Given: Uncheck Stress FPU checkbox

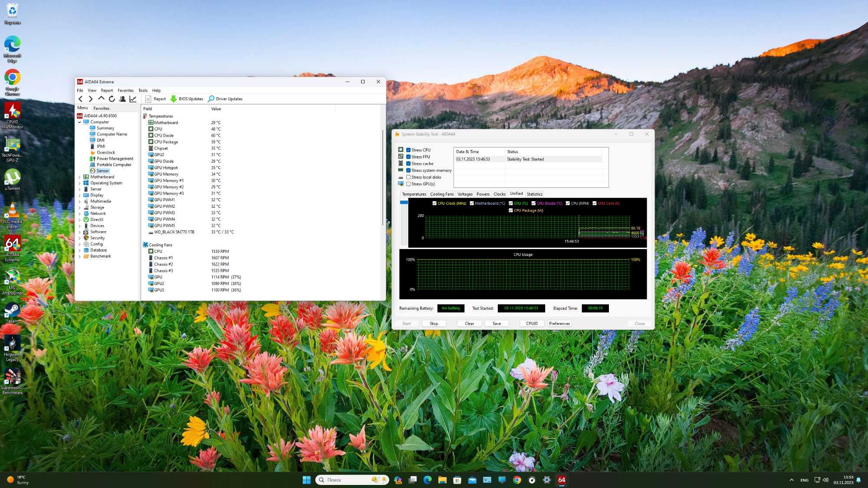Looking at the screenshot, I should [408, 157].
